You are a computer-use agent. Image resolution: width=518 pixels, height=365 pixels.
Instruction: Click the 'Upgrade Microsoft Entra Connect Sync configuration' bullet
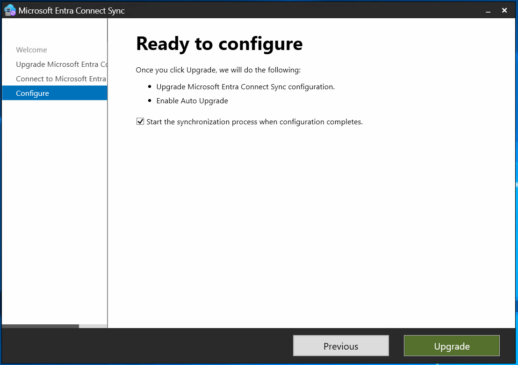point(245,87)
